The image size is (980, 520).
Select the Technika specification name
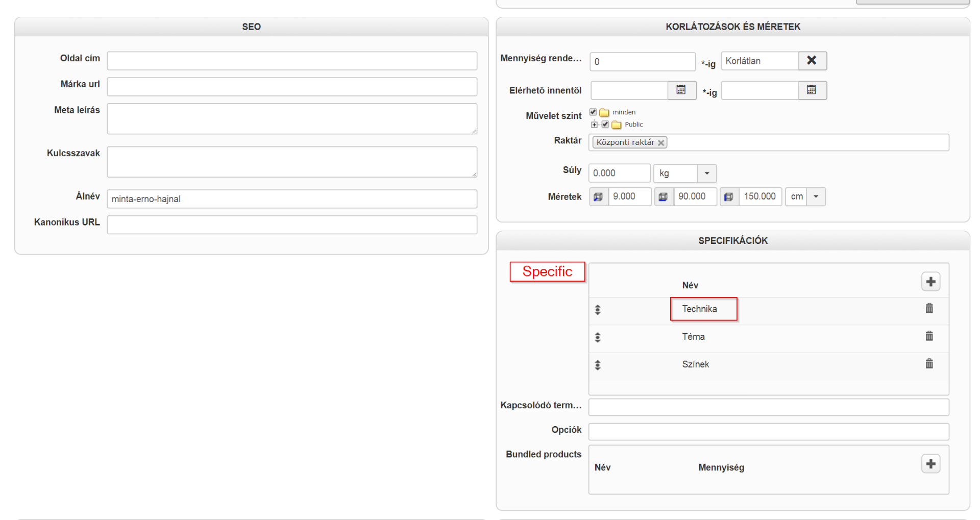[699, 309]
